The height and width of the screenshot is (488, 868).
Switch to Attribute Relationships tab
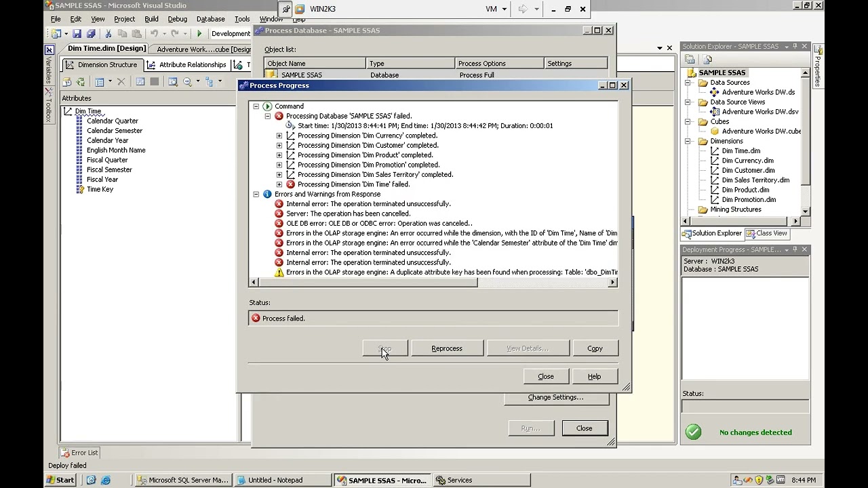(186, 65)
